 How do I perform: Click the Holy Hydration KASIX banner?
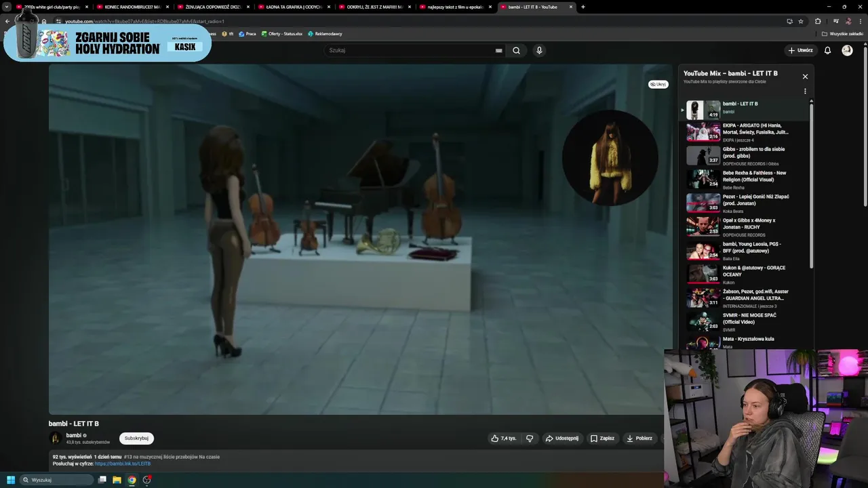(108, 42)
